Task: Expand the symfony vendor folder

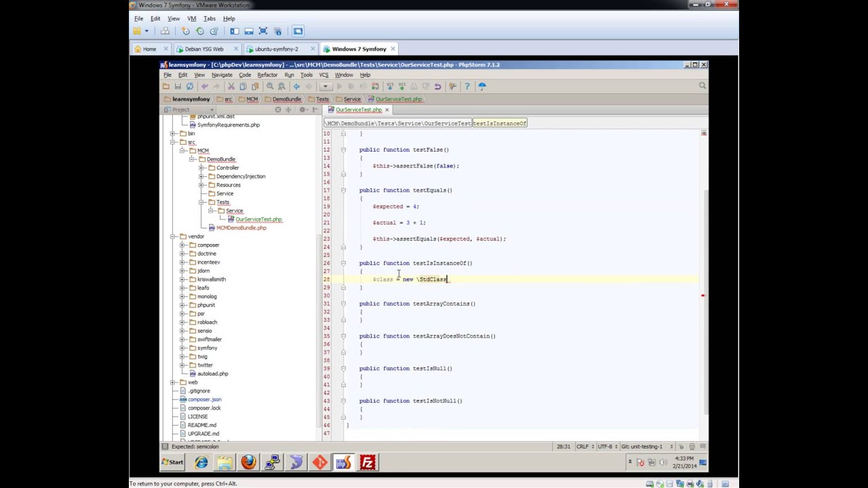Action: click(x=182, y=348)
